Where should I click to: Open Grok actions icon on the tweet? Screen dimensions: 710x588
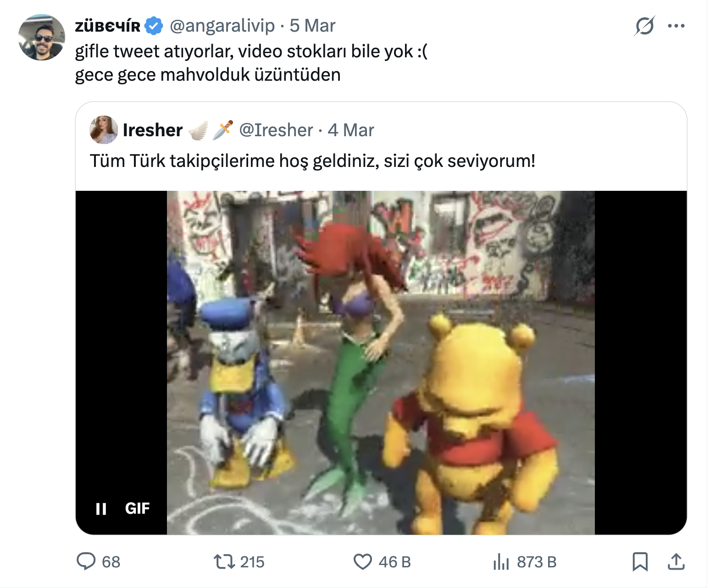(644, 26)
